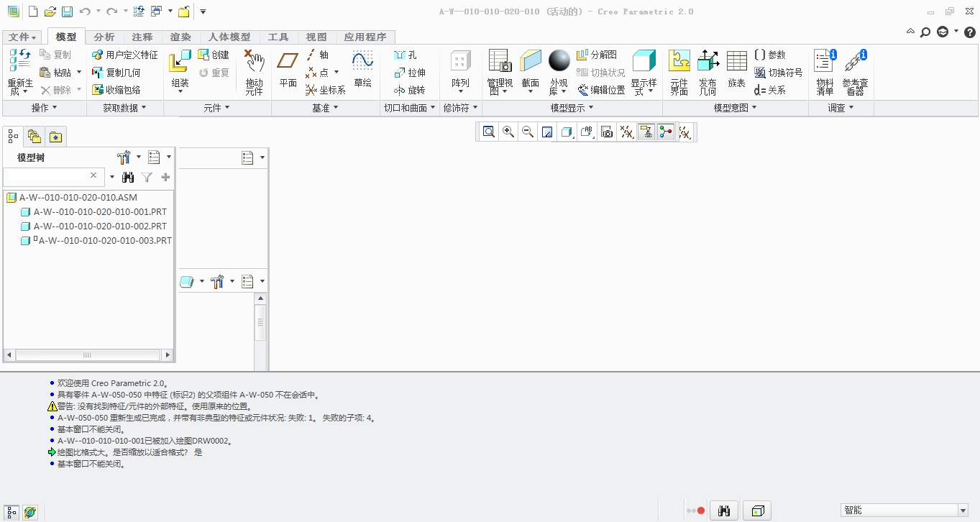
Task: Open the Render (渲染) tab
Action: pyautogui.click(x=181, y=37)
